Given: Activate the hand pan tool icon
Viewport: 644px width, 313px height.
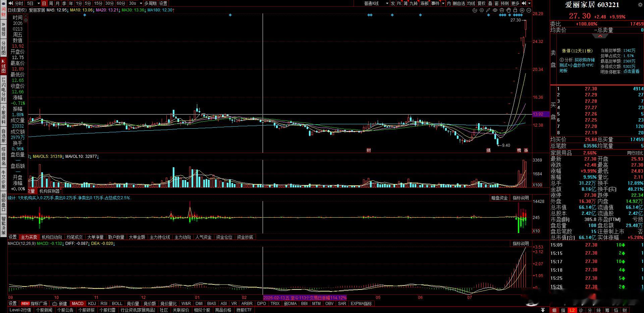Looking at the screenshot, I should pyautogui.click(x=508, y=10).
